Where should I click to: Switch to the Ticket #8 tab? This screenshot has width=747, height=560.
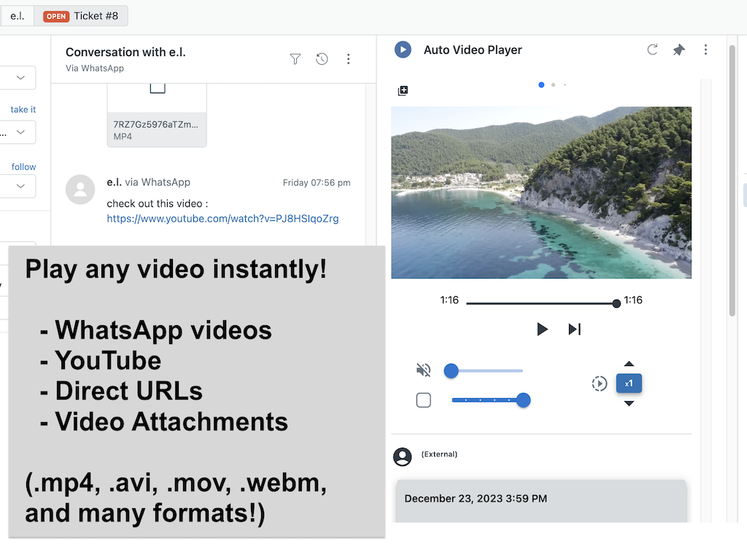(x=80, y=16)
